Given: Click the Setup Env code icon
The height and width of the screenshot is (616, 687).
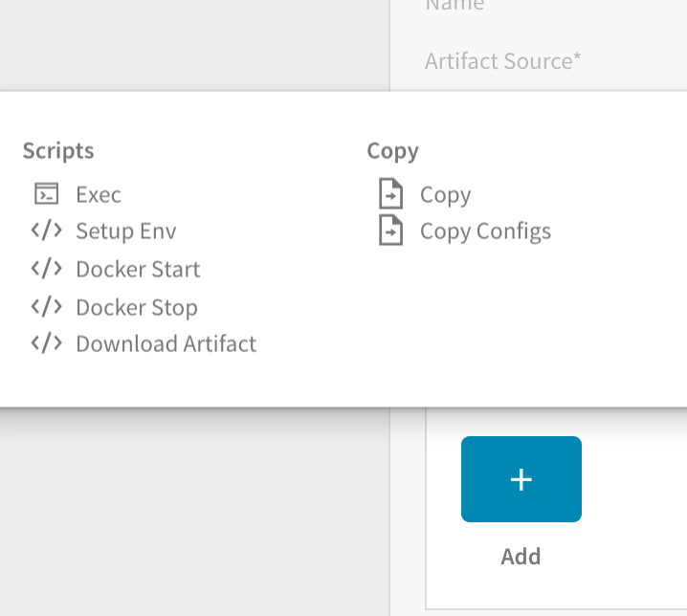Looking at the screenshot, I should tap(47, 231).
